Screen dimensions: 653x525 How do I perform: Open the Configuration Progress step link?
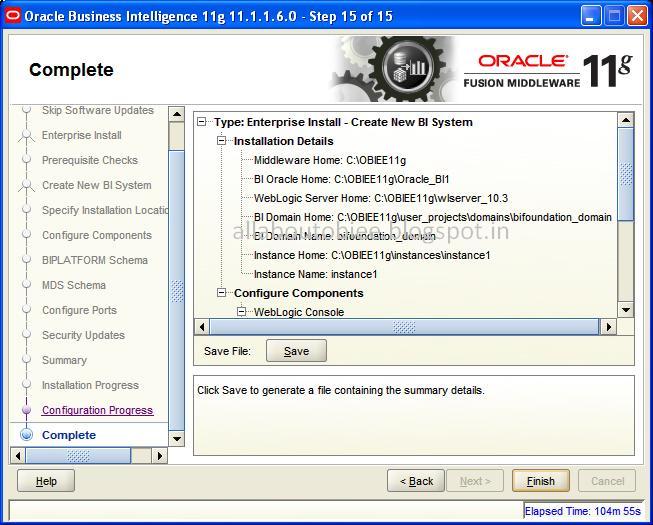coord(97,410)
